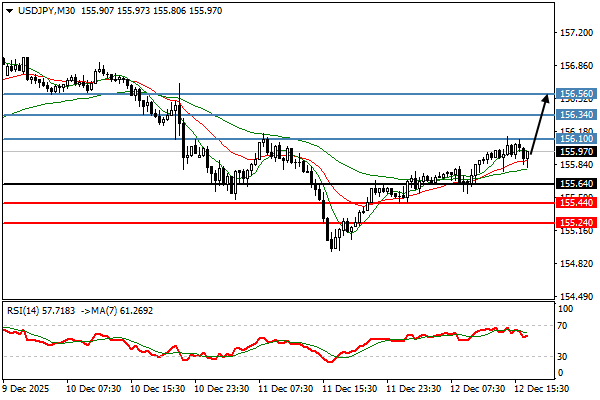Click the 11 Dec 15:30 time label
Image resolution: width=600 pixels, height=400 pixels.
[x=347, y=387]
